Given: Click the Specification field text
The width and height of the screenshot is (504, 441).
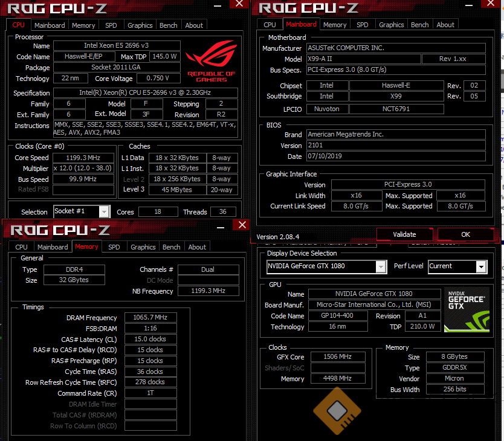Looking at the screenshot, I should point(145,92).
